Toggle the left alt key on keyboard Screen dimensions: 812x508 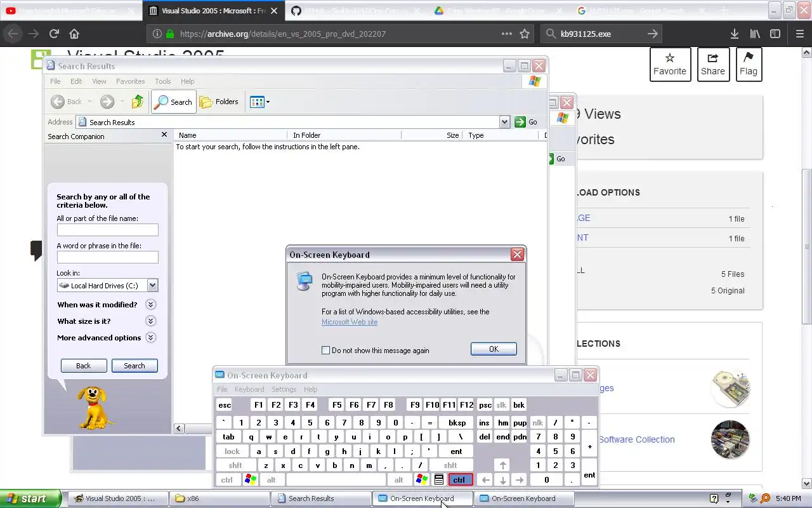(272, 480)
